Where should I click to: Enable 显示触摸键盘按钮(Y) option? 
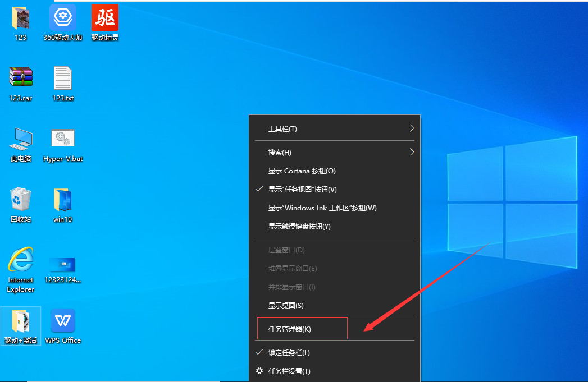[x=299, y=227]
